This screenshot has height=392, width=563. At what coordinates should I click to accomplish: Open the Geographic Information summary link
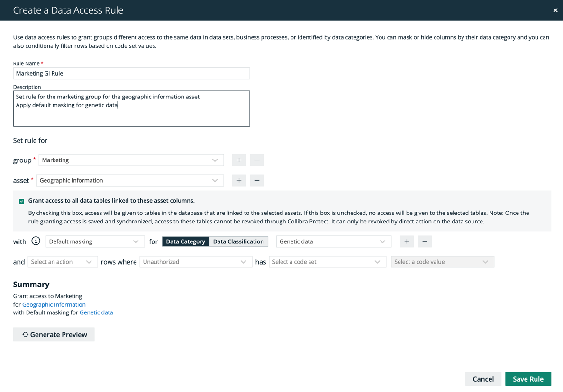(x=54, y=304)
